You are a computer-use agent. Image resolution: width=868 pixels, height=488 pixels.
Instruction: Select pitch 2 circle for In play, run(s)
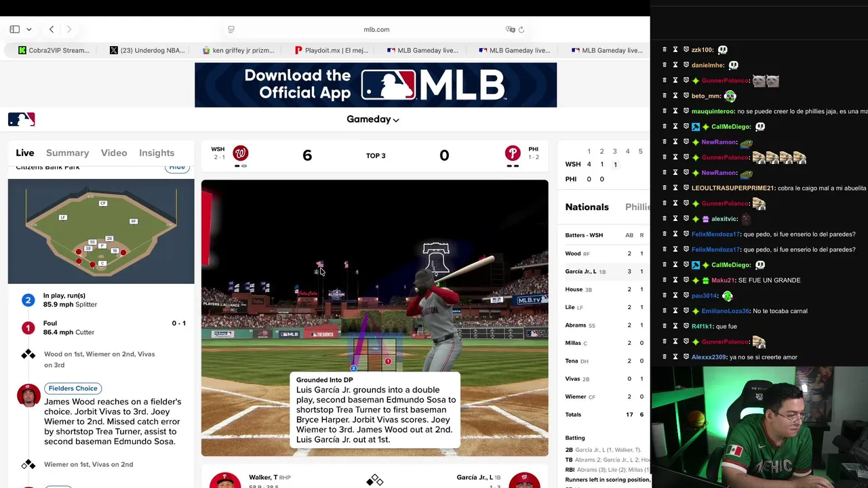28,300
